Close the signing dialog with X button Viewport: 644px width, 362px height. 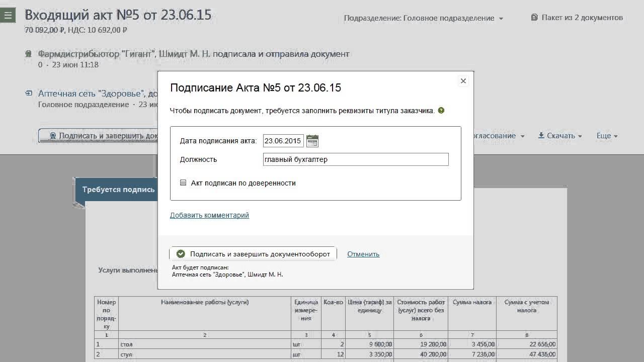463,81
